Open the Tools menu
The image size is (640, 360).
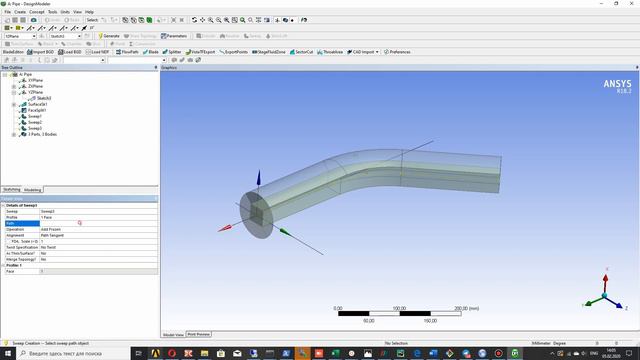point(53,12)
